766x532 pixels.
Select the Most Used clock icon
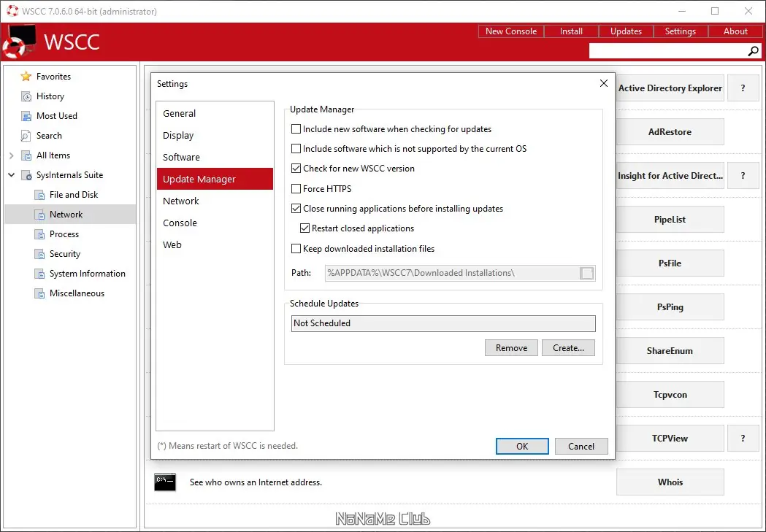pos(25,115)
